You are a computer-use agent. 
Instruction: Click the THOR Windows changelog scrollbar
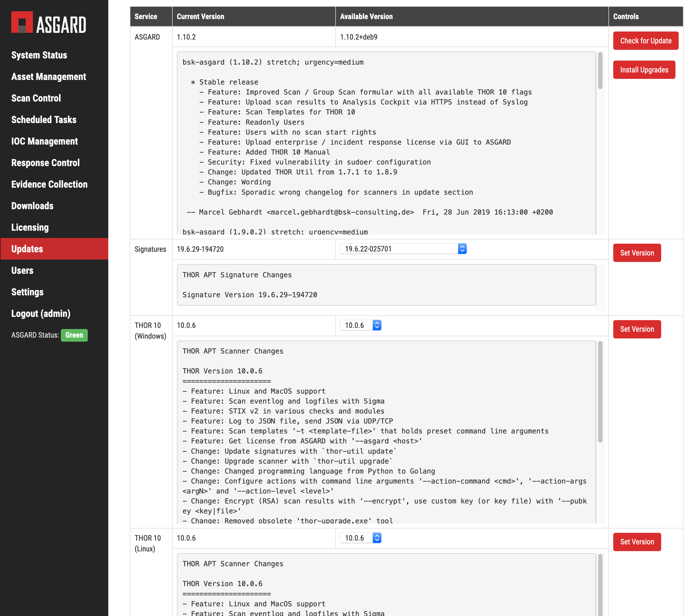coord(600,393)
